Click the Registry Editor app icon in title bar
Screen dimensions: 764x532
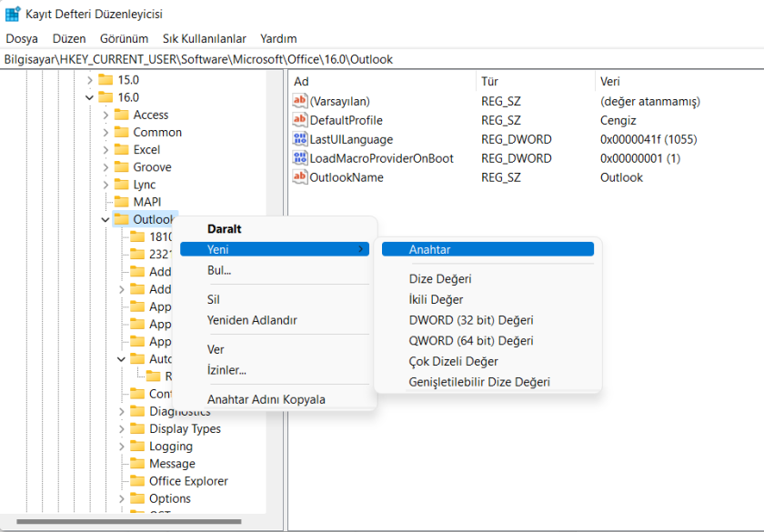[13, 15]
